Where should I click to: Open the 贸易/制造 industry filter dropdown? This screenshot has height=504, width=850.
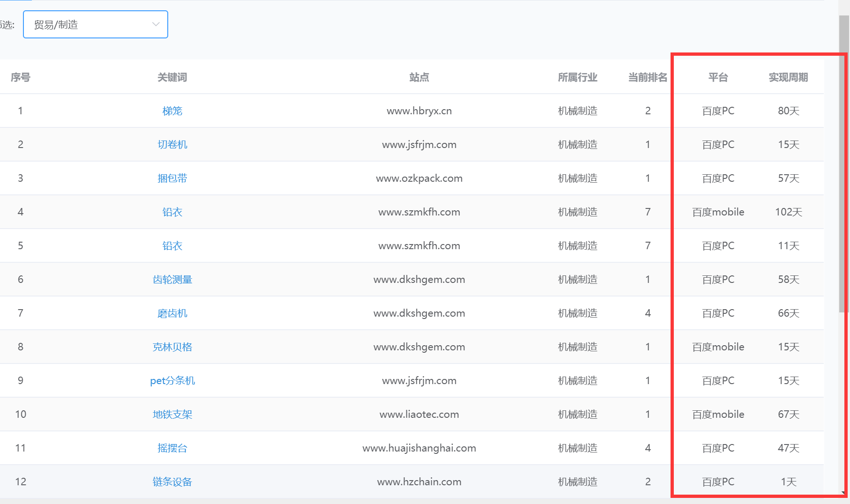(x=96, y=24)
